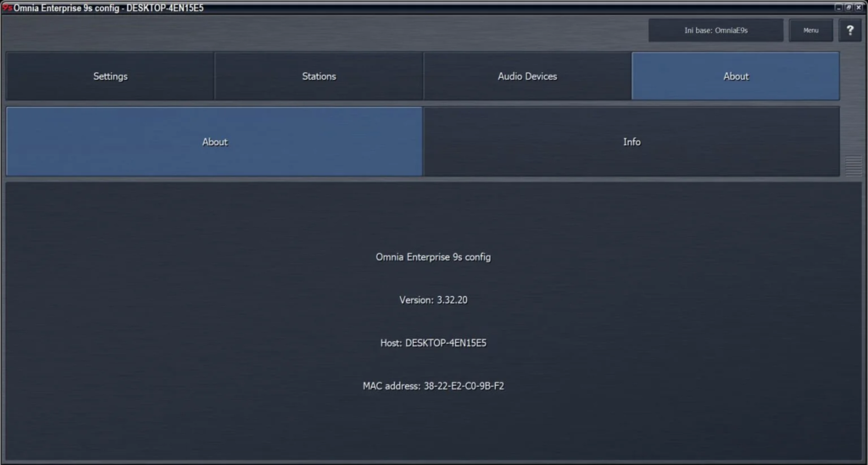Click the window title bar text
Viewport: 868px width, 465px height.
click(108, 8)
